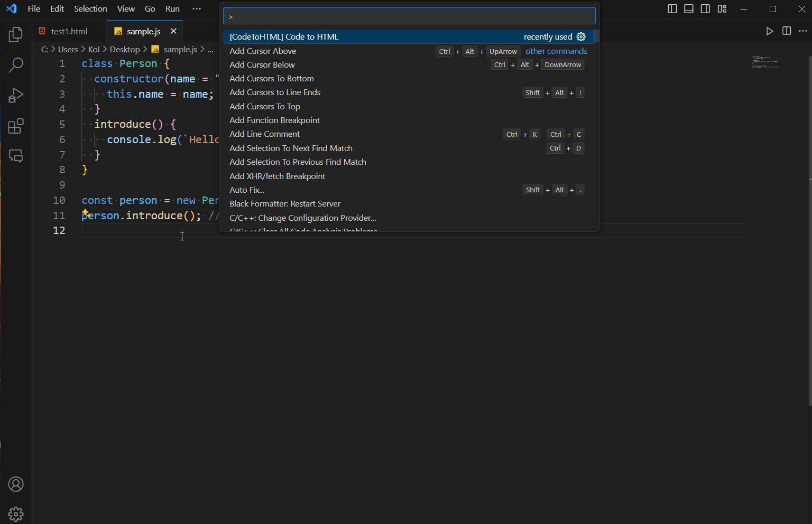Configure keybinding gear for Code to HTML
This screenshot has height=524, width=812.
point(581,36)
